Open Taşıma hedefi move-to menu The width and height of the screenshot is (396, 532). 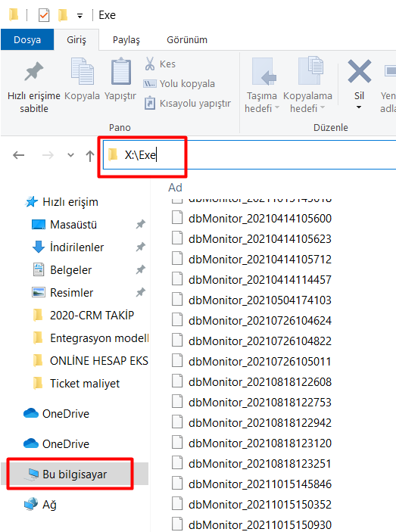[x=262, y=86]
